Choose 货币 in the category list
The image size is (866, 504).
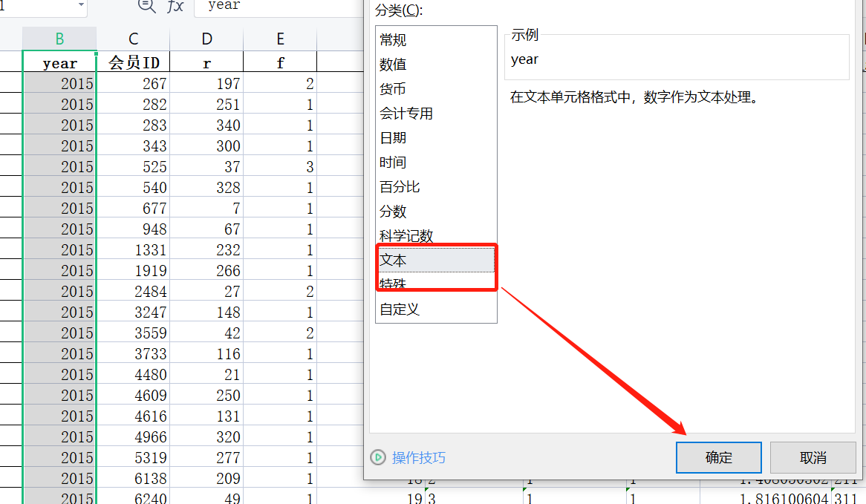pyautogui.click(x=436, y=89)
